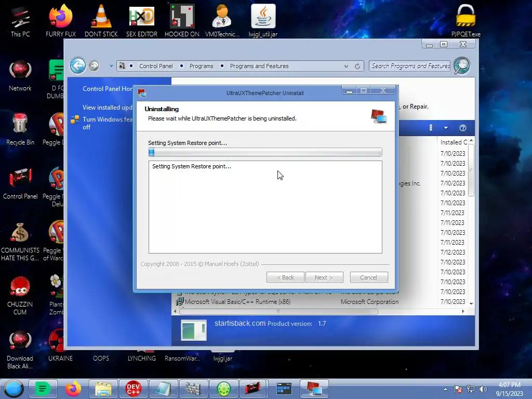Click the taskbar clock showing 4:07 PM
This screenshot has height=399, width=532.
pyautogui.click(x=509, y=389)
